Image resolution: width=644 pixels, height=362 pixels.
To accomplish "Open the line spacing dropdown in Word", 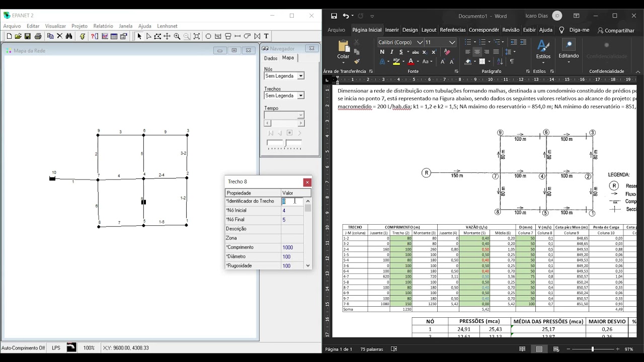I will [510, 52].
